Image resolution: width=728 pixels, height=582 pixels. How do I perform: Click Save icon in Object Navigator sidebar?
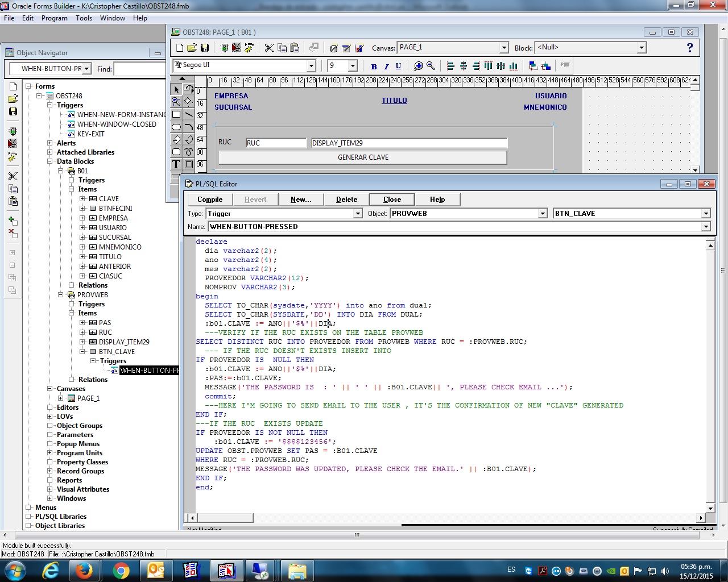[13, 111]
